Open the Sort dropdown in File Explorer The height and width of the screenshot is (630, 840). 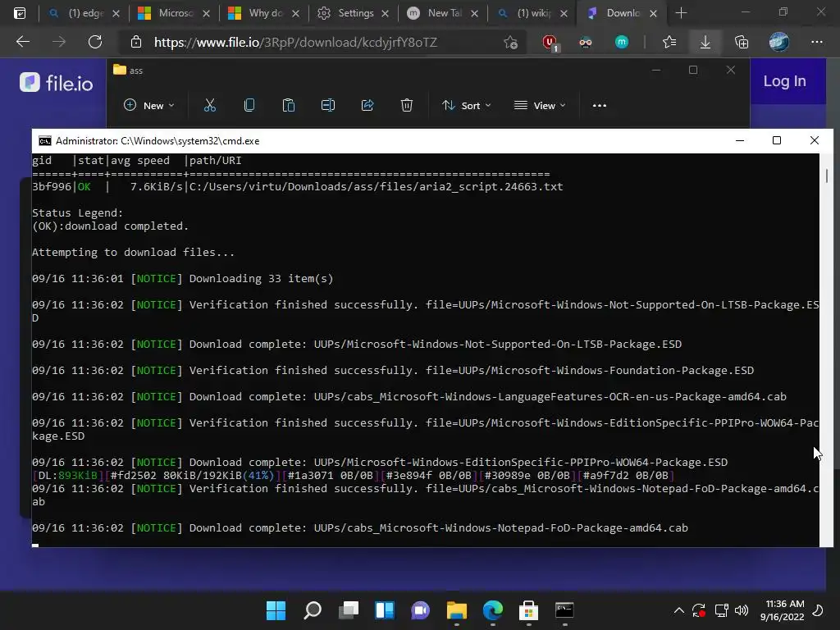point(466,106)
